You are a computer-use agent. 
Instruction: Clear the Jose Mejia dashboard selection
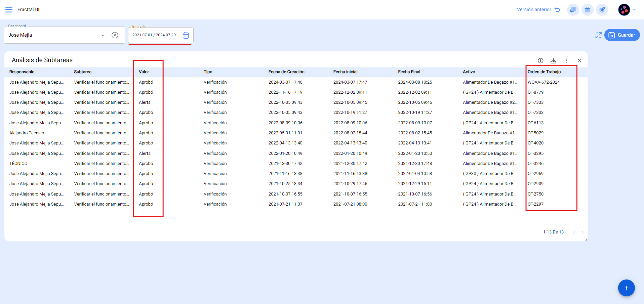click(x=115, y=35)
